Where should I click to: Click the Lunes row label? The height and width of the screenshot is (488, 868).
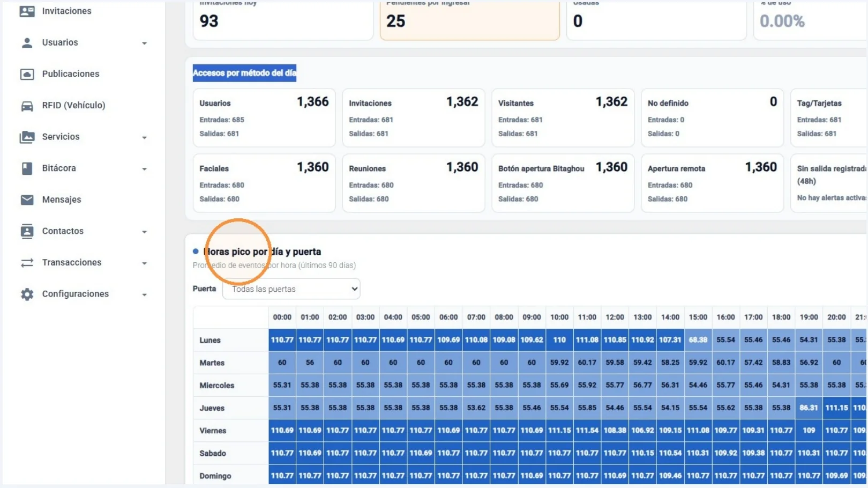point(210,341)
